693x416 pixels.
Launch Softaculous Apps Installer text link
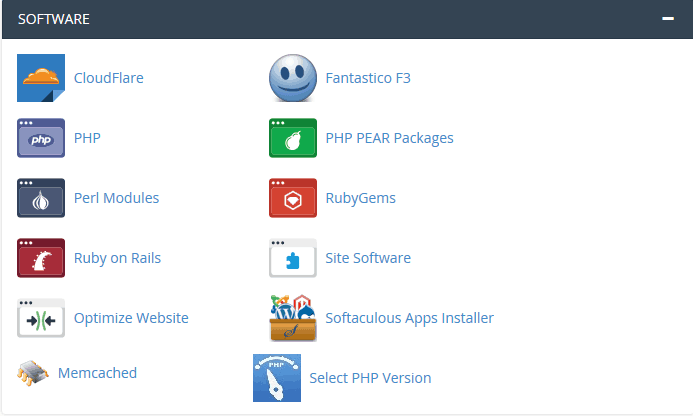pos(409,318)
